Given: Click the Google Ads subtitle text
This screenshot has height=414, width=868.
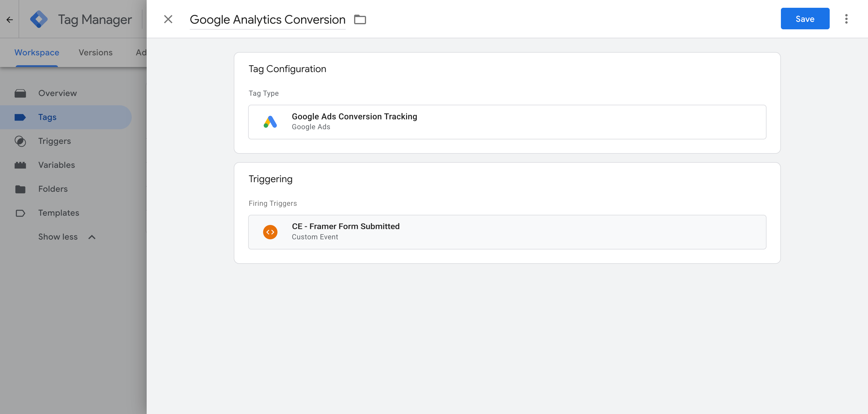Looking at the screenshot, I should click(x=311, y=127).
